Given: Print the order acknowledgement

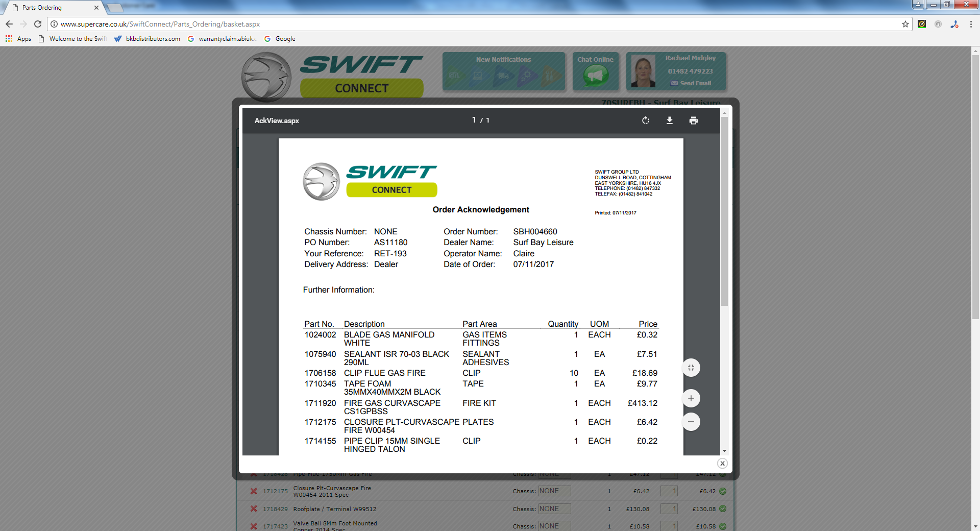Looking at the screenshot, I should point(693,120).
